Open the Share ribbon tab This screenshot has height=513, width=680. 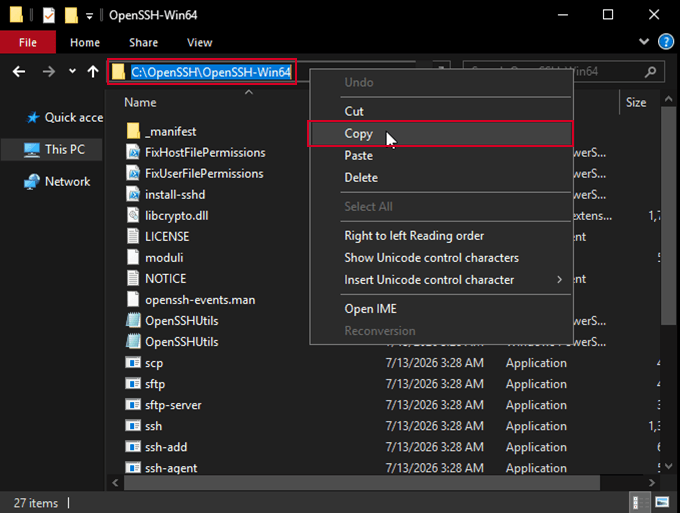144,42
